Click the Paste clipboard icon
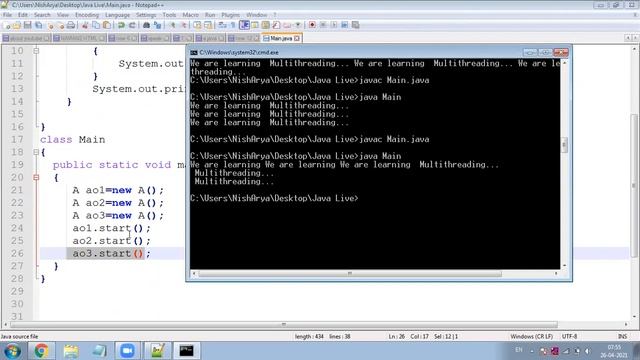Image resolution: width=640 pixels, height=360 pixels. click(x=107, y=25)
